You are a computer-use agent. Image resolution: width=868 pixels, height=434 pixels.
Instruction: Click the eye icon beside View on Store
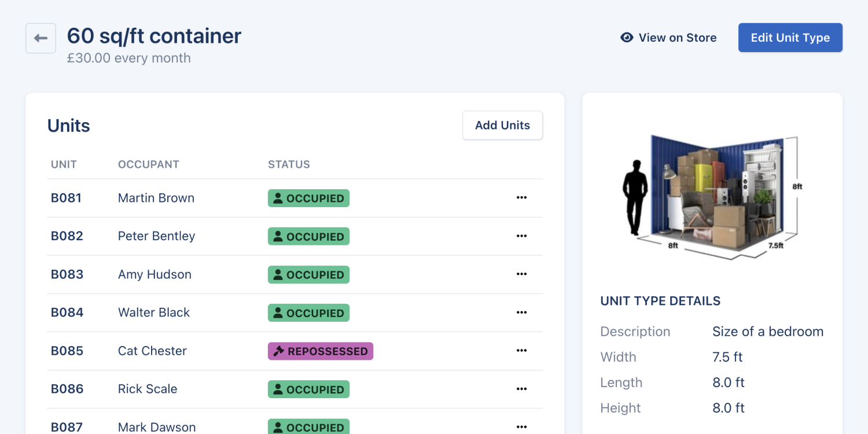click(626, 38)
